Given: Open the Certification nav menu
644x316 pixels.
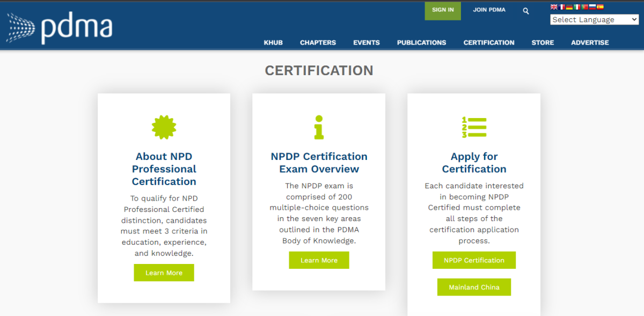Looking at the screenshot, I should click(x=489, y=43).
